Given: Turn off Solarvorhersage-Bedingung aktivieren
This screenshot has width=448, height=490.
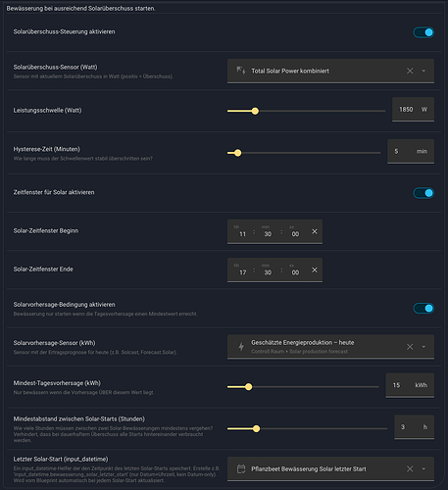Looking at the screenshot, I should click(423, 308).
